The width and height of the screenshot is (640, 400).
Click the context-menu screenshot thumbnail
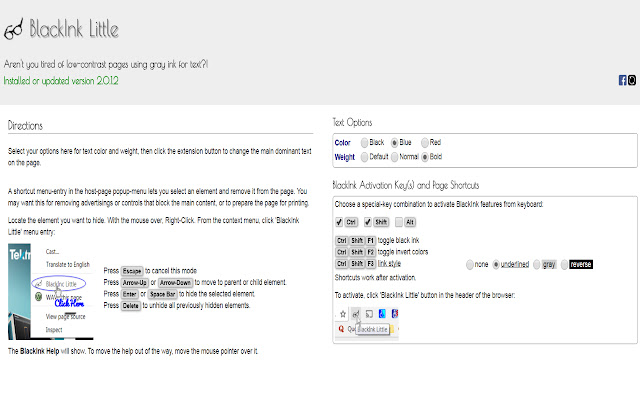(x=51, y=292)
